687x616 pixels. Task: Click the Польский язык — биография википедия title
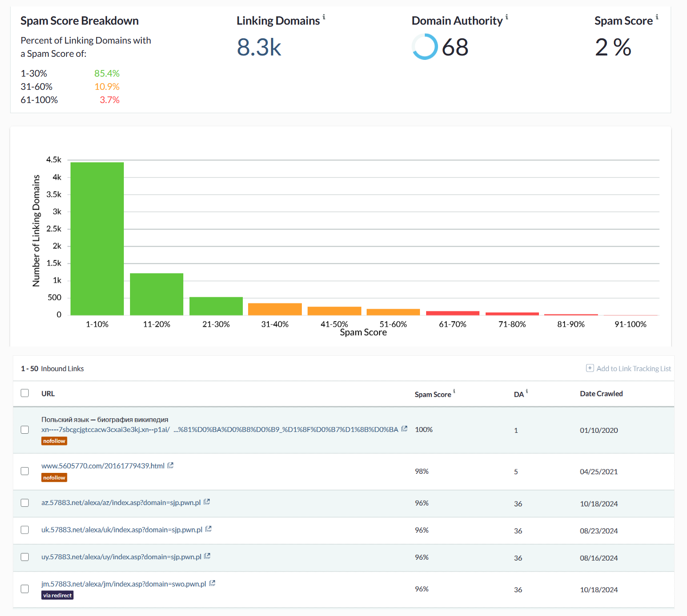[x=105, y=420]
